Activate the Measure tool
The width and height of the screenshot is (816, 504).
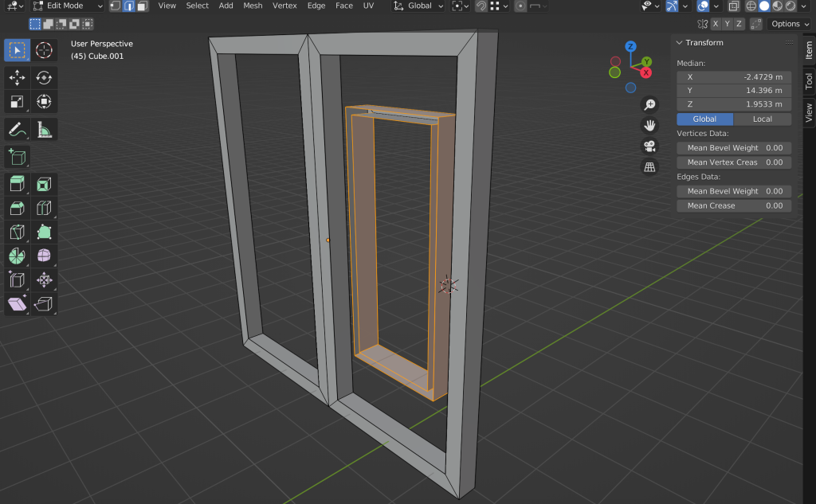pyautogui.click(x=44, y=130)
